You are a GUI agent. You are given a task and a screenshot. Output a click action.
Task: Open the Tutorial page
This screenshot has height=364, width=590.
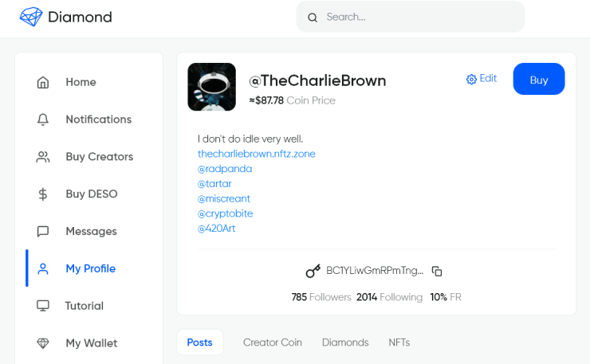[x=85, y=306]
